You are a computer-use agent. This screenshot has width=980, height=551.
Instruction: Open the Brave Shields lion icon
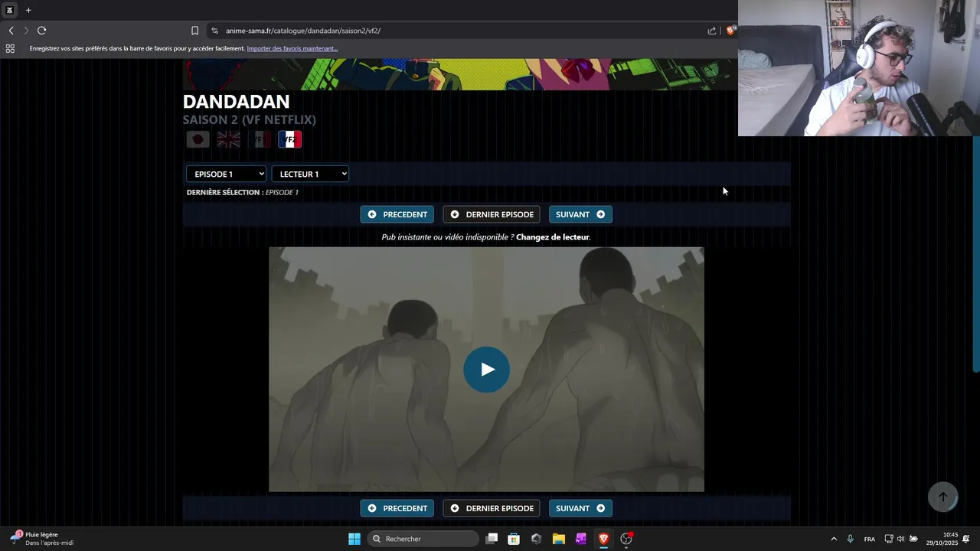(x=730, y=31)
